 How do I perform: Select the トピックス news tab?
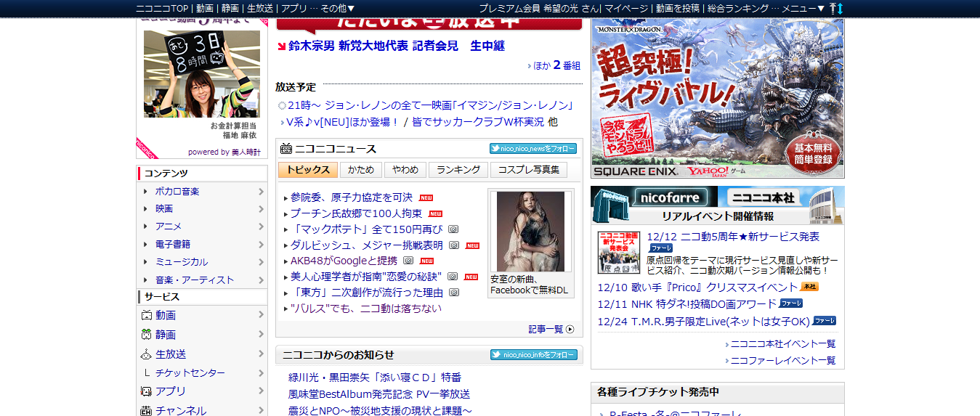click(x=308, y=170)
